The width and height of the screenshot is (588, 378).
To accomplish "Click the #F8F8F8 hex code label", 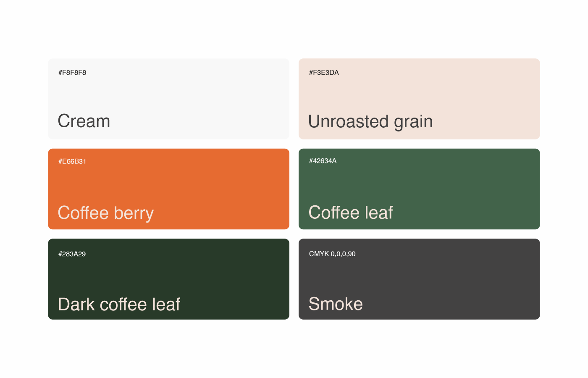I will coord(72,73).
